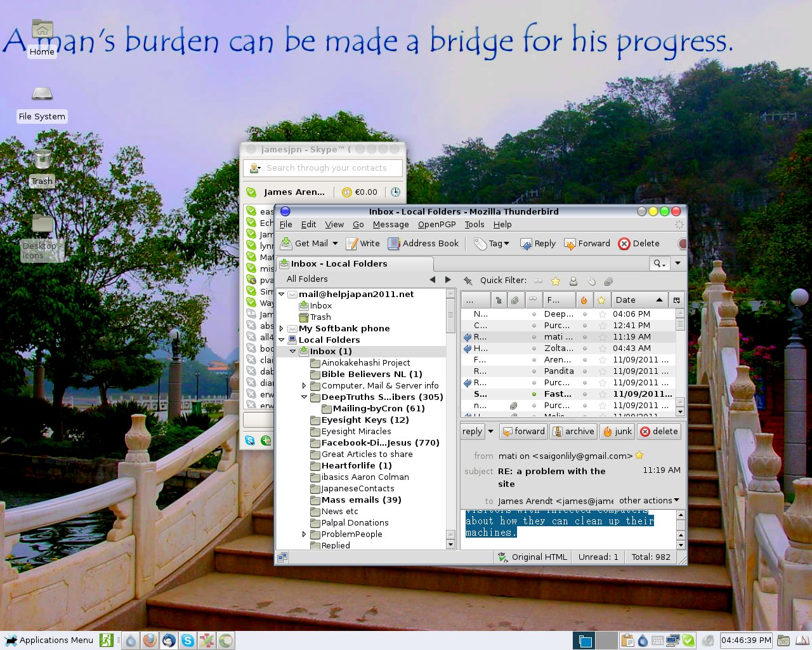This screenshot has width=812, height=650.
Task: Sort by the read-status glasses column header
Action: 533,300
